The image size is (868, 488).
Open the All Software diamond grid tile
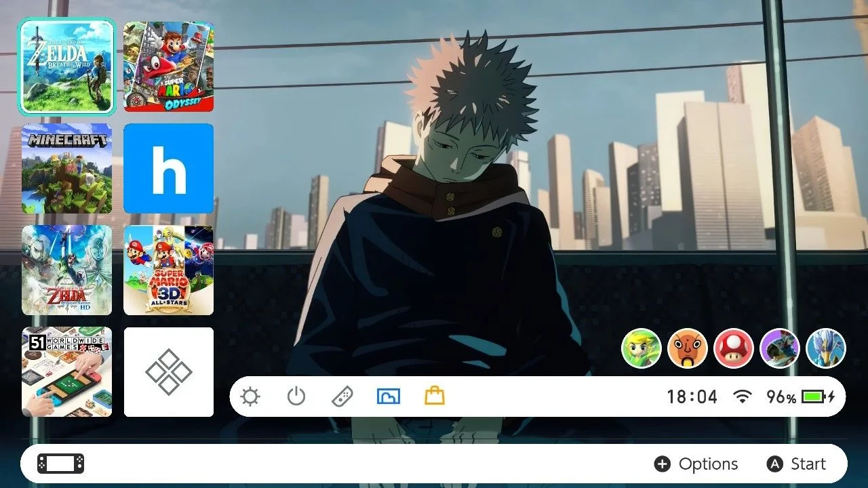168,371
